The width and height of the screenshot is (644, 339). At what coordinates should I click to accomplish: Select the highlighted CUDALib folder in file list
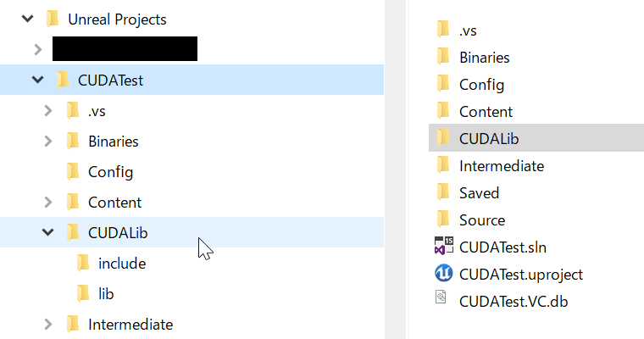click(536, 138)
